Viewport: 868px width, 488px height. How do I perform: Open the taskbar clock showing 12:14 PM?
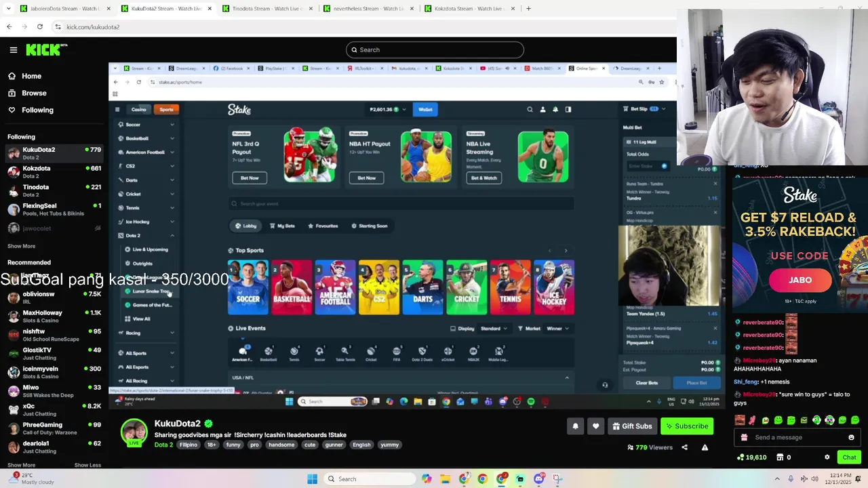click(839, 479)
